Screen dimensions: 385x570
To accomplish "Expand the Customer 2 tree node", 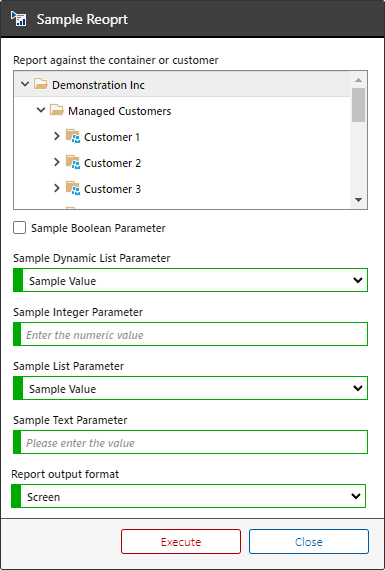I will (57, 162).
